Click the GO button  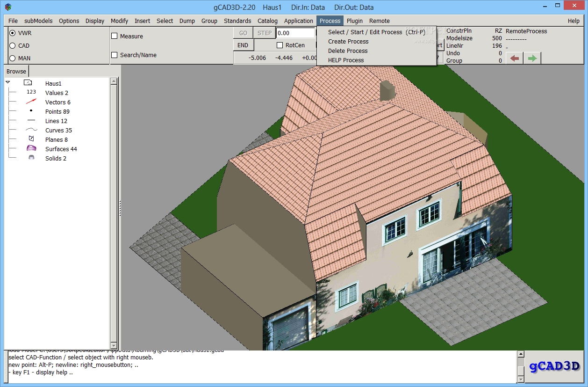[243, 33]
